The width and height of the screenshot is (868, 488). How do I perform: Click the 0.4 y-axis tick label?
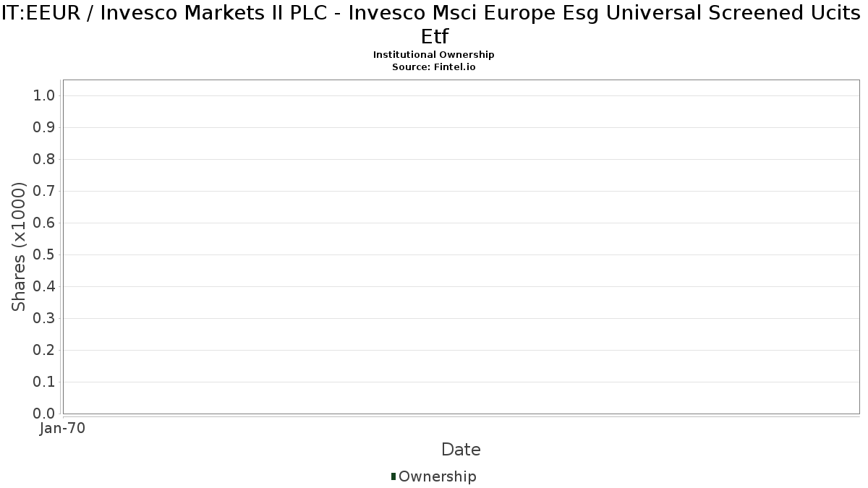point(45,287)
